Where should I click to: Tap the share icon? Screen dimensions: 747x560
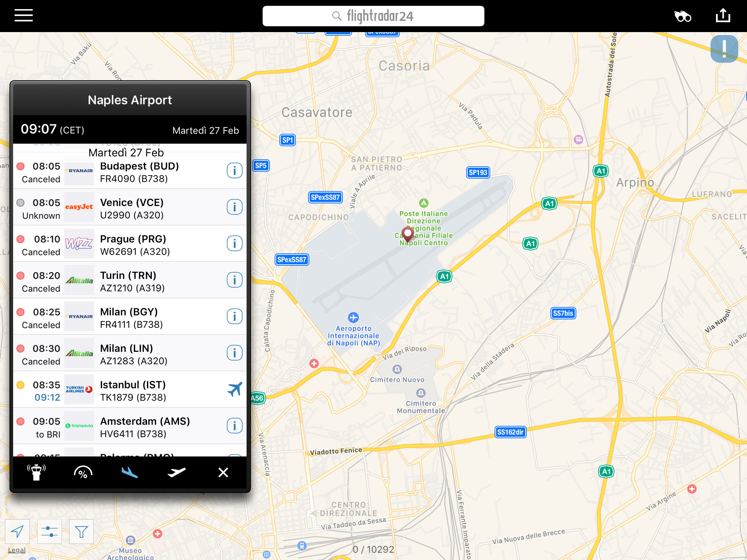click(x=723, y=16)
